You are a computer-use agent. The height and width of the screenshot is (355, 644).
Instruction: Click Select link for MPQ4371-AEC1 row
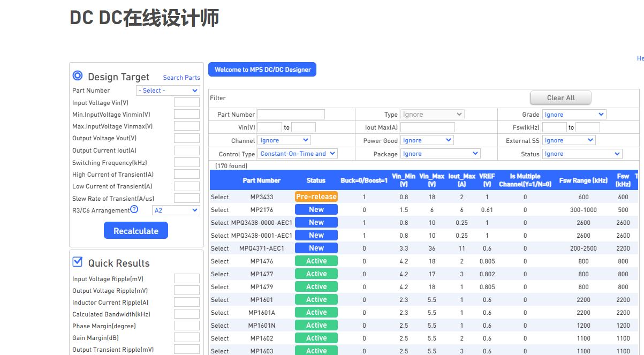tap(219, 248)
